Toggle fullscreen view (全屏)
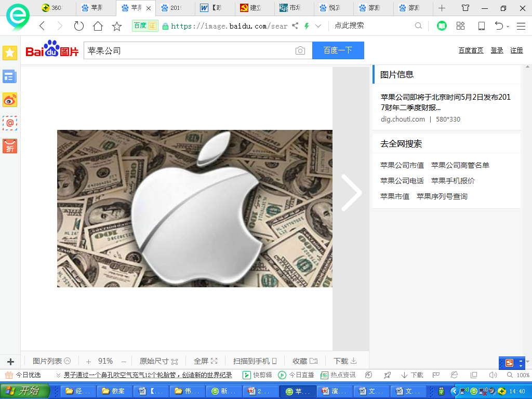Image resolution: width=532 pixels, height=399 pixels. (205, 361)
